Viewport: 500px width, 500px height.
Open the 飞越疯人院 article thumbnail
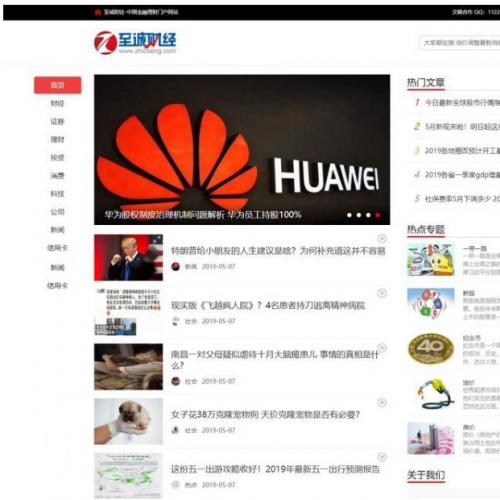(128, 312)
